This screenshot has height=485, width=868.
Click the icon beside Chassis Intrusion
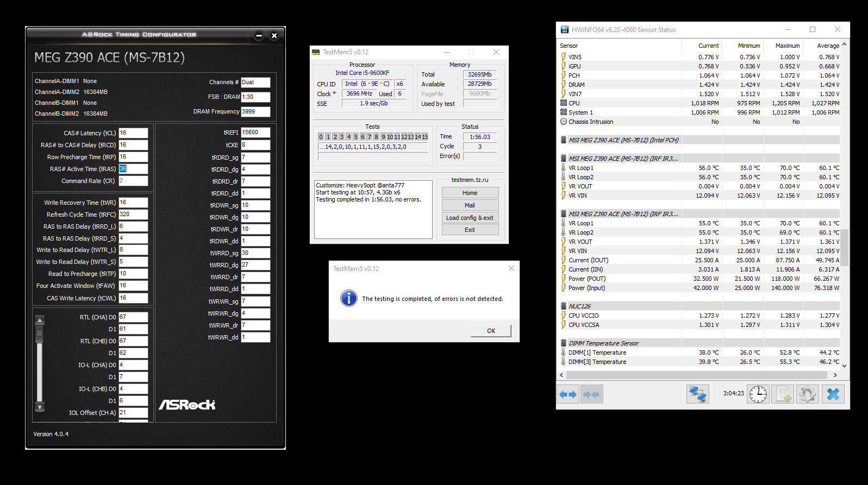564,122
